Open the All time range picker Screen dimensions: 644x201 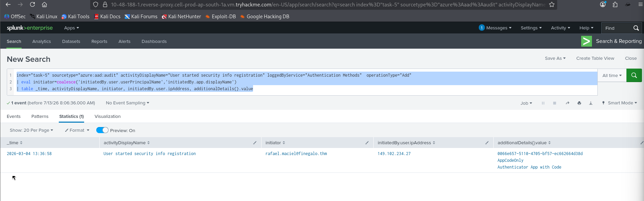[612, 76]
